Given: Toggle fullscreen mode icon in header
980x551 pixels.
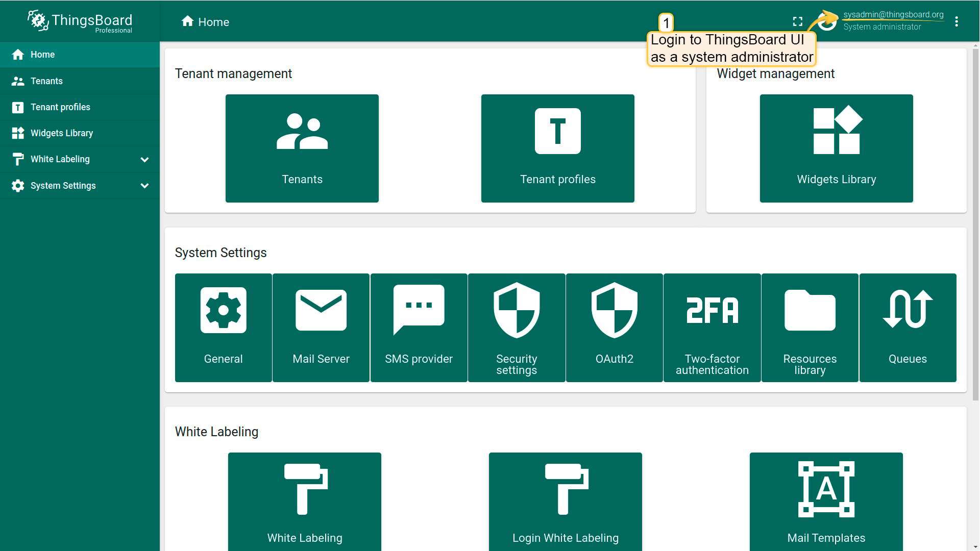Looking at the screenshot, I should point(798,21).
